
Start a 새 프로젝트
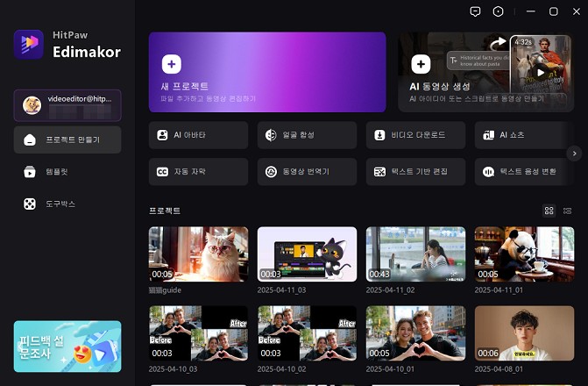[x=267, y=72]
